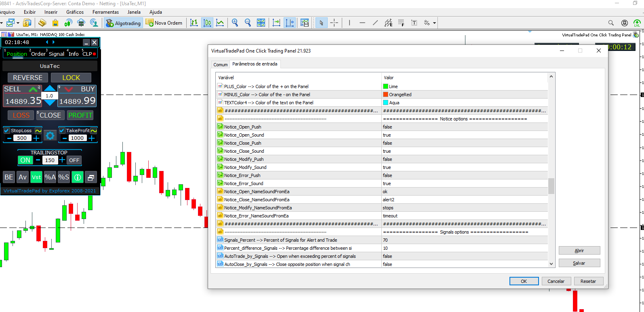644x312 pixels.
Task: Click the dollar-sign icon in the main toolbar
Action: click(x=27, y=23)
